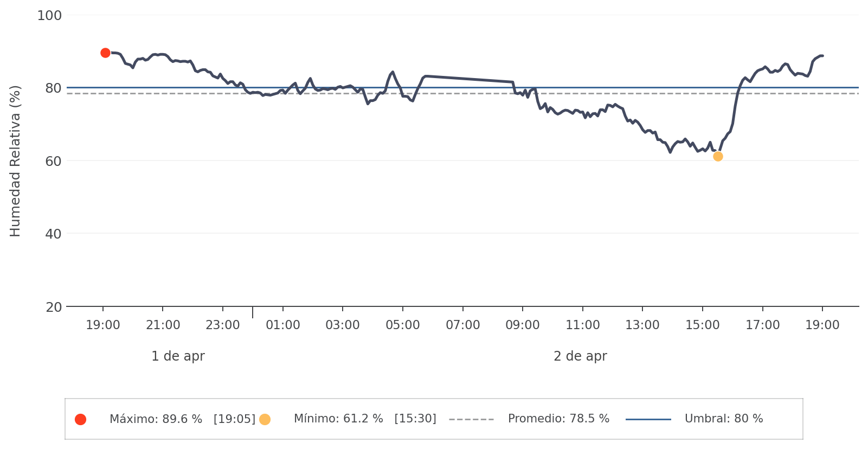This screenshot has width=868, height=449.
Task: Click the red dot in the legend
Action: pyautogui.click(x=80, y=419)
